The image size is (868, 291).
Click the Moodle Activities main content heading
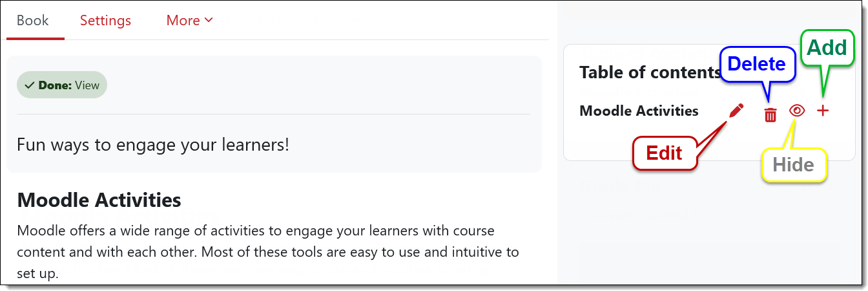click(x=99, y=200)
